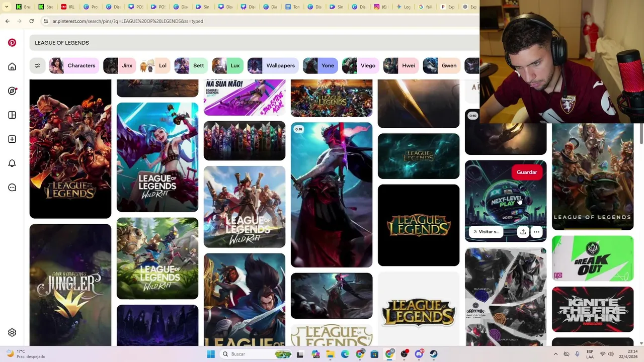
Task: Open the gold League of Legends logo on black pin
Action: click(419, 225)
